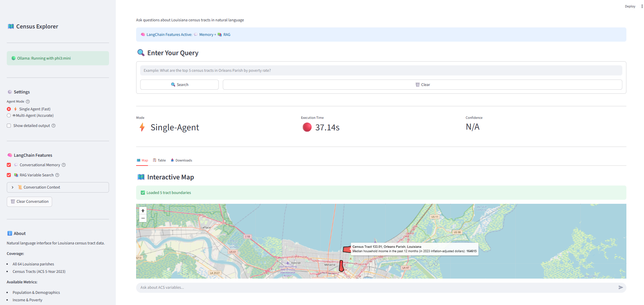Expand the Conversation Context section
Screen dimensions: 644x305
(58, 188)
